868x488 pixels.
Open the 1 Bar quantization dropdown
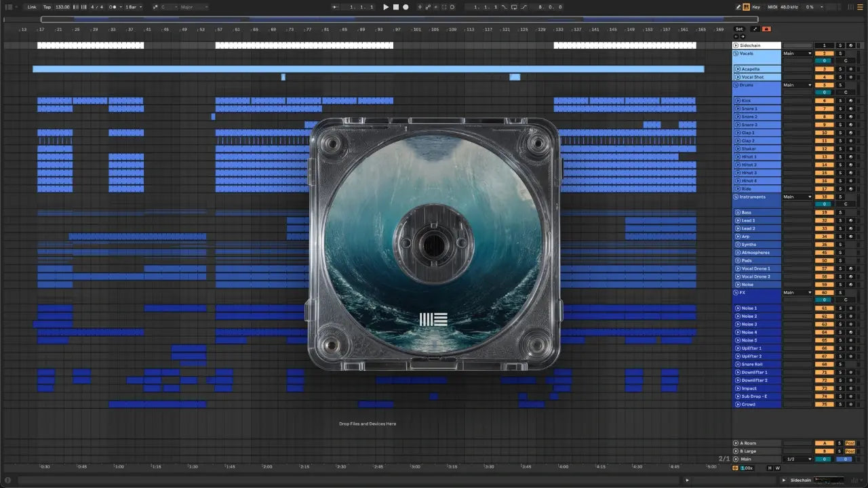click(x=134, y=7)
